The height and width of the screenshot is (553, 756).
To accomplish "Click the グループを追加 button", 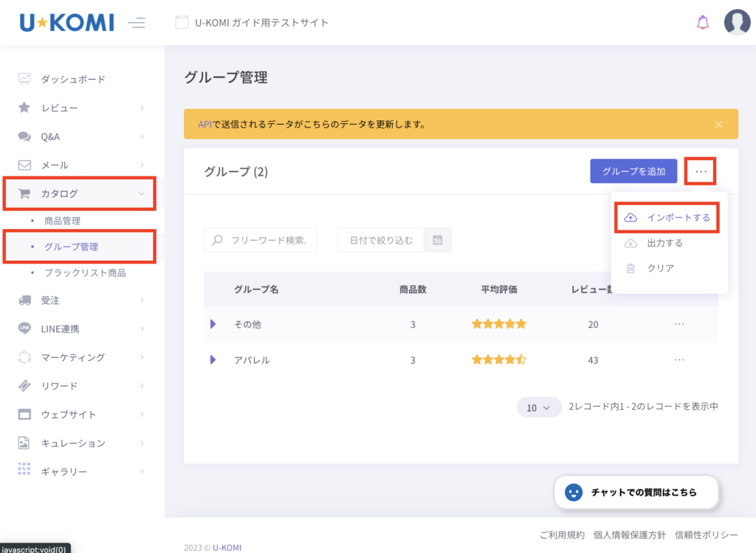I will [633, 171].
